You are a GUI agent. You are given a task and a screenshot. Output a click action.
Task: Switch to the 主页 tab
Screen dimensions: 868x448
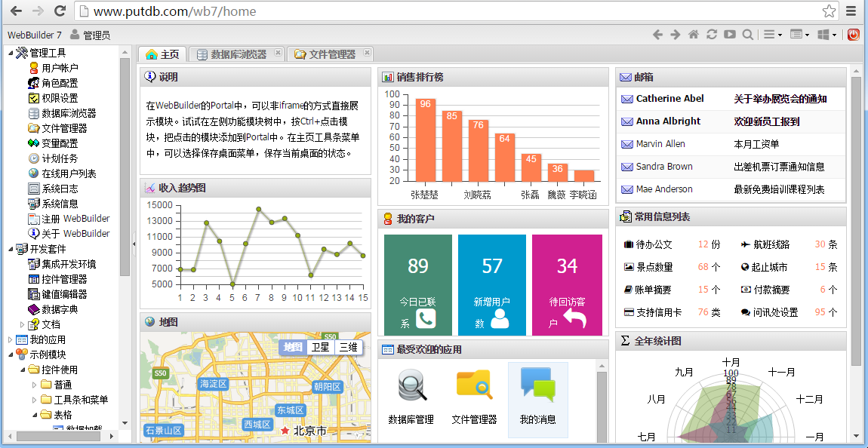coord(163,54)
